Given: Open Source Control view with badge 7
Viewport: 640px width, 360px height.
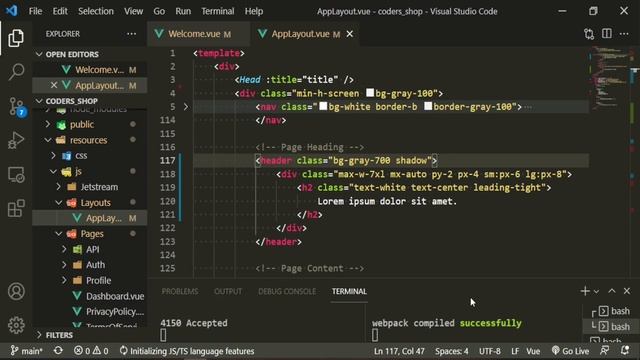Looking at the screenshot, I should tap(17, 106).
